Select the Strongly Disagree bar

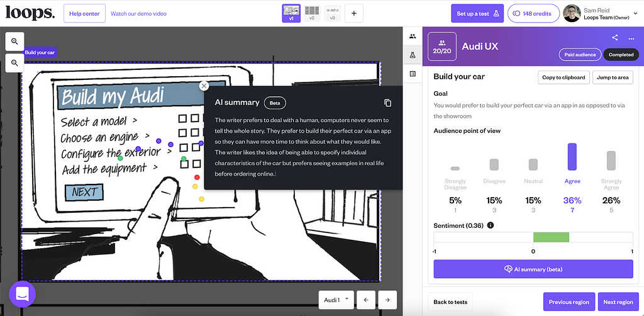tap(455, 169)
